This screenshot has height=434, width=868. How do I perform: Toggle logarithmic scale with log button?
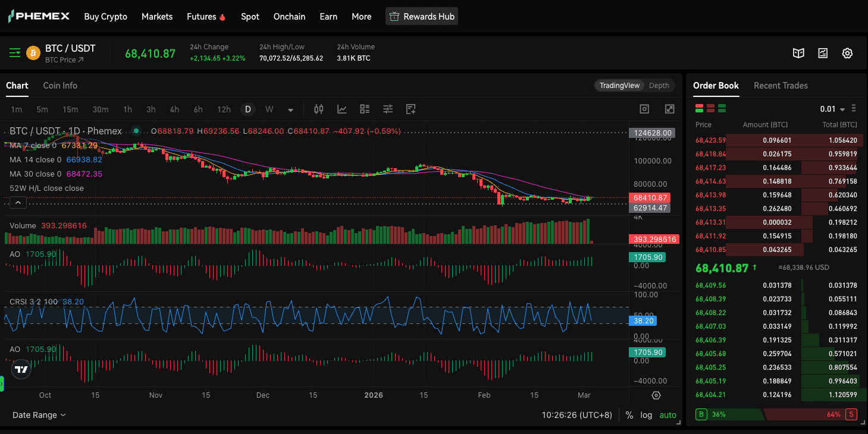tap(646, 415)
